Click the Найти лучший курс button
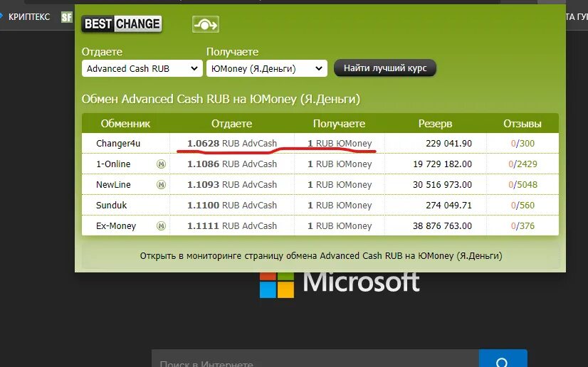588x367 pixels. tap(385, 68)
